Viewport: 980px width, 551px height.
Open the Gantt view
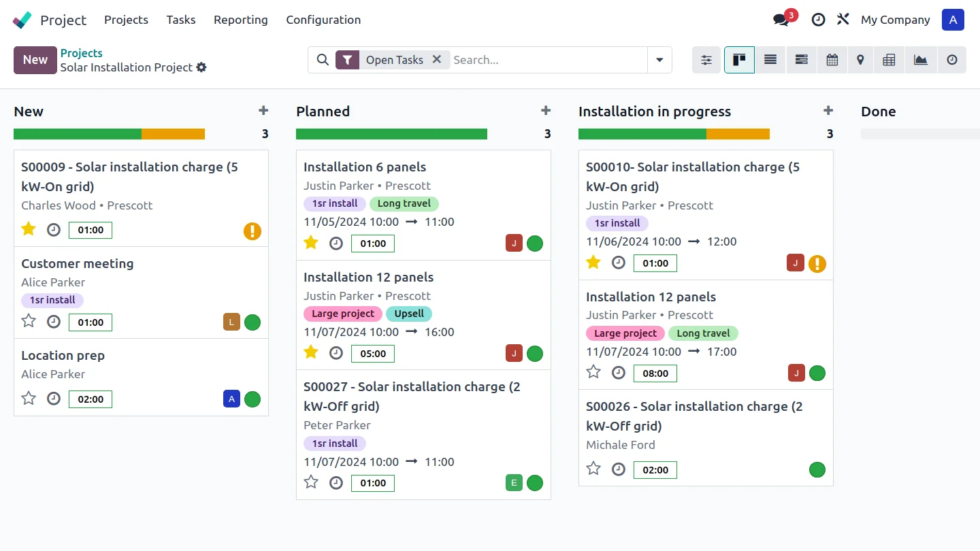(x=801, y=60)
